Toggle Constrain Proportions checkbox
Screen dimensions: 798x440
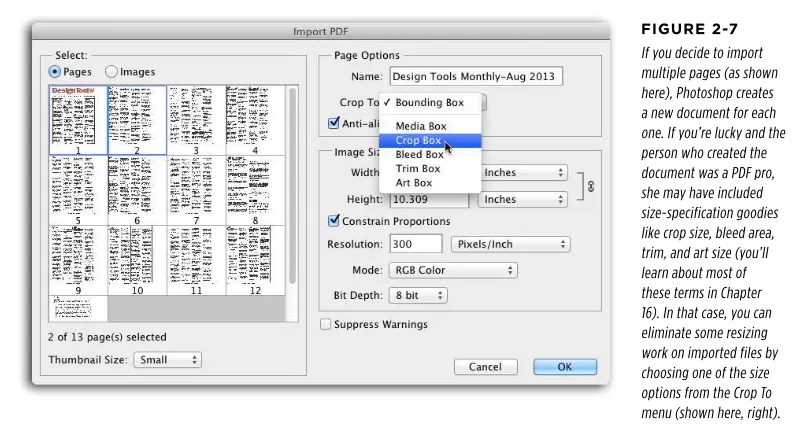[x=334, y=221]
